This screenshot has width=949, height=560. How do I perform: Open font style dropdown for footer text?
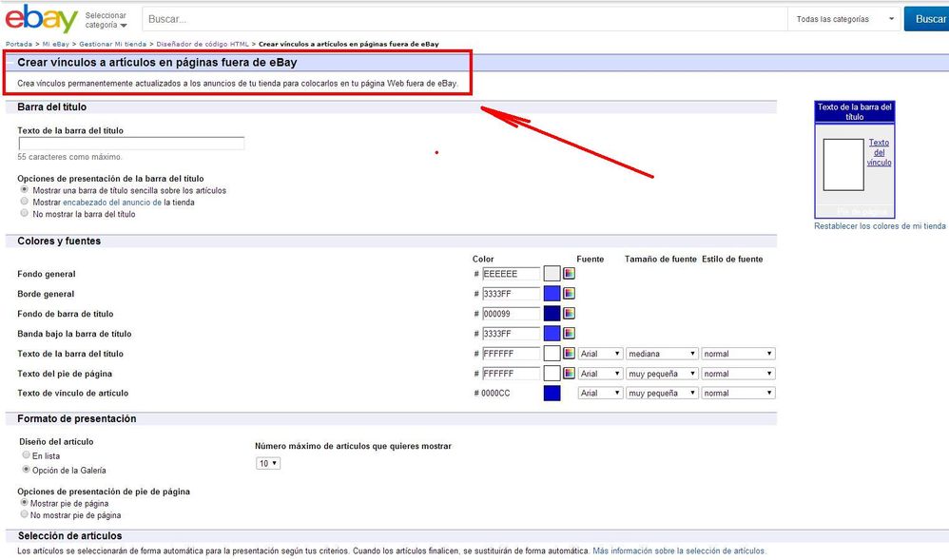point(739,374)
